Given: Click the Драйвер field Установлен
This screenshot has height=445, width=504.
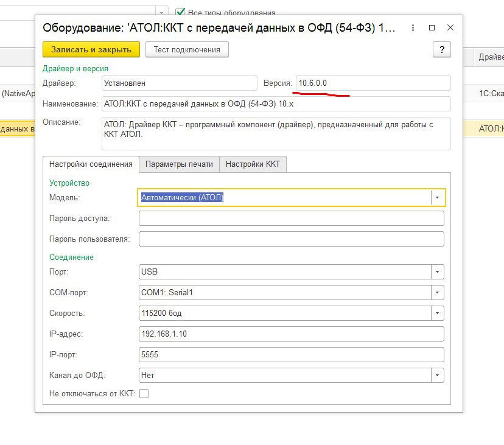Looking at the screenshot, I should (180, 83).
